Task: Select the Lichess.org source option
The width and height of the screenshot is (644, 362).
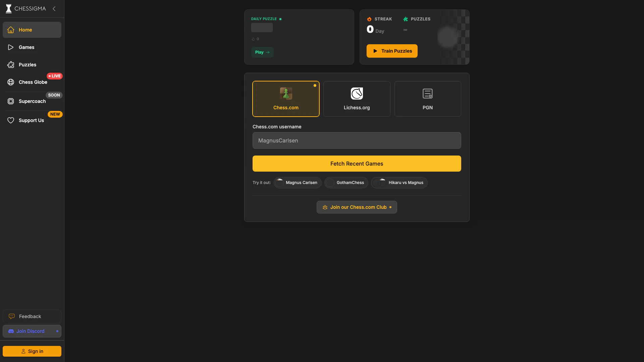Action: (x=357, y=99)
